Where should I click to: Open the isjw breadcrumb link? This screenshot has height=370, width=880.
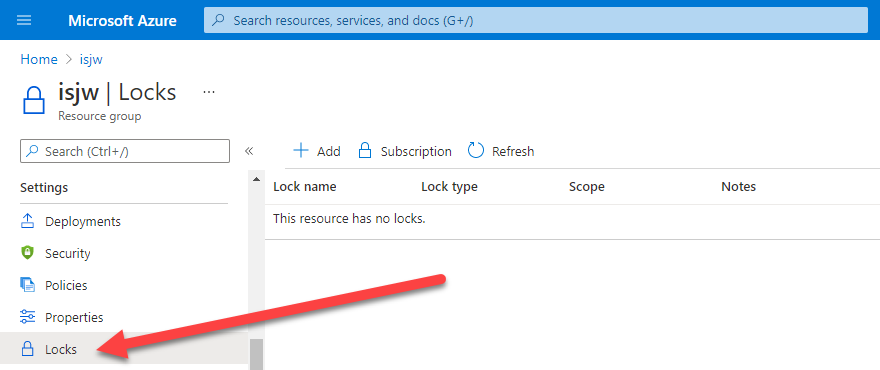tap(91, 60)
